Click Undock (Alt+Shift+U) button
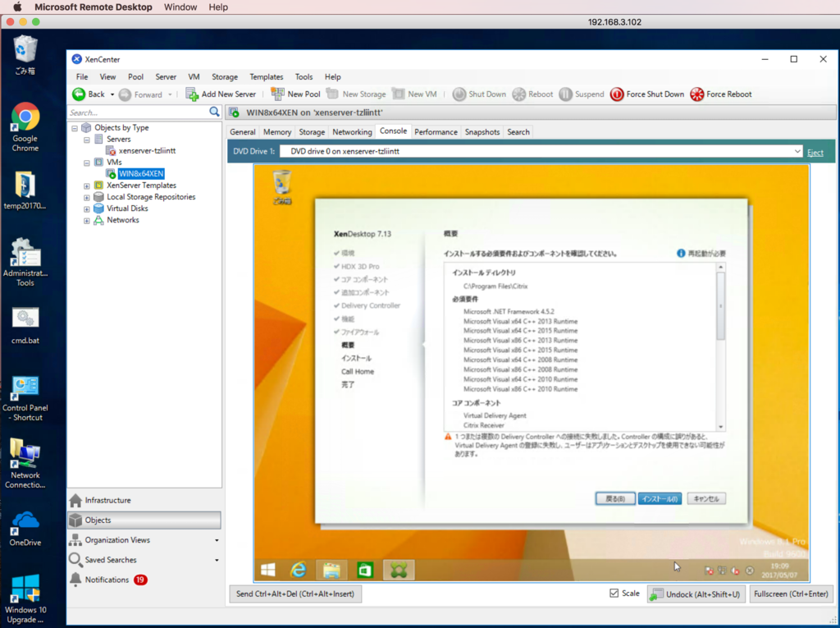 click(696, 594)
